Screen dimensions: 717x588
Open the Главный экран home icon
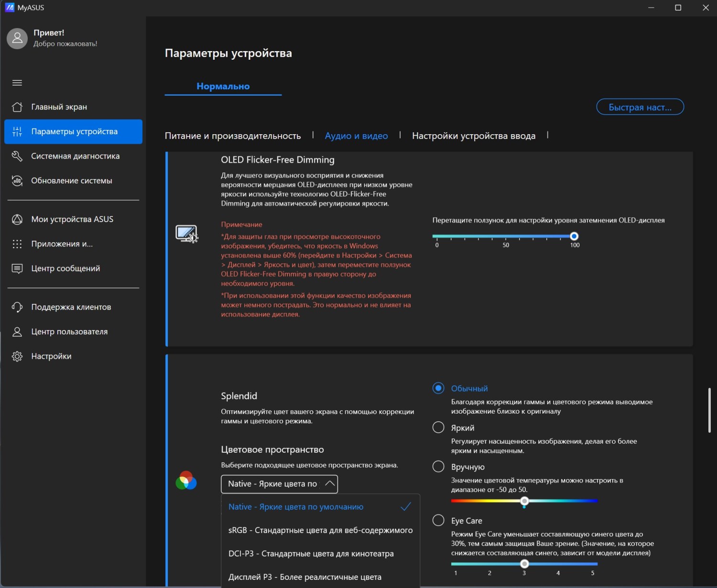[x=17, y=107]
